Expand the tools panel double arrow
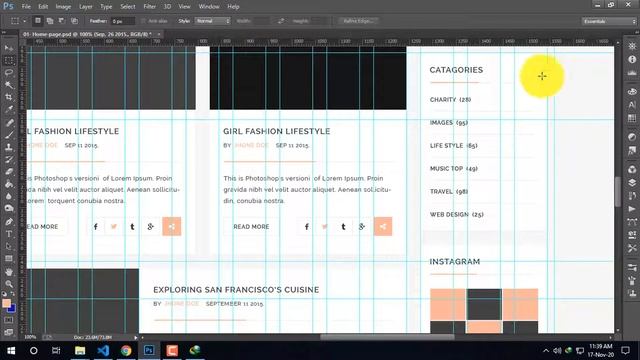This screenshot has height=360, width=640. pos(4,32)
